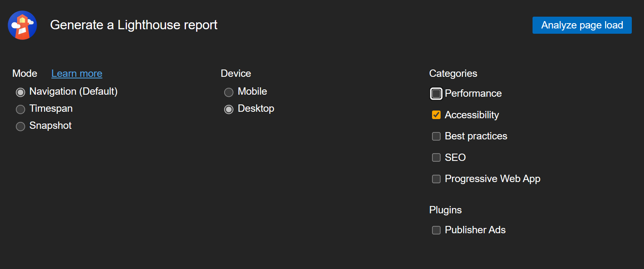Click the Categories section heading

(453, 74)
